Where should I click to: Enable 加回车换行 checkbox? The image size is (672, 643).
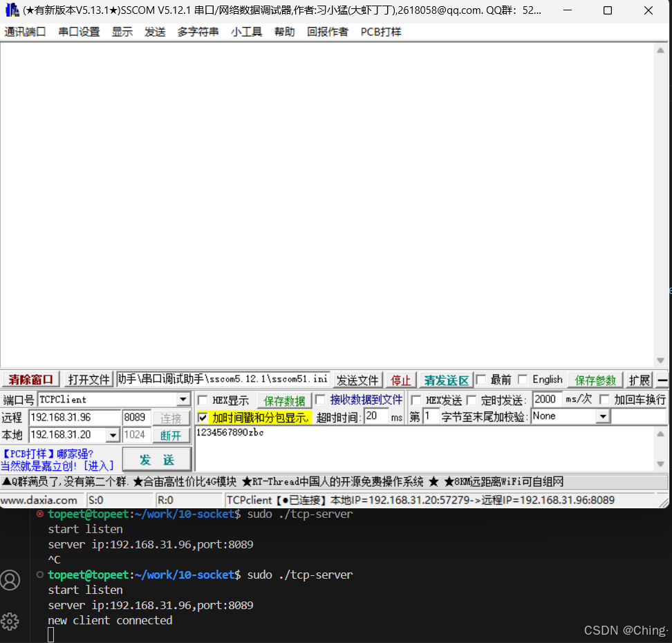604,400
